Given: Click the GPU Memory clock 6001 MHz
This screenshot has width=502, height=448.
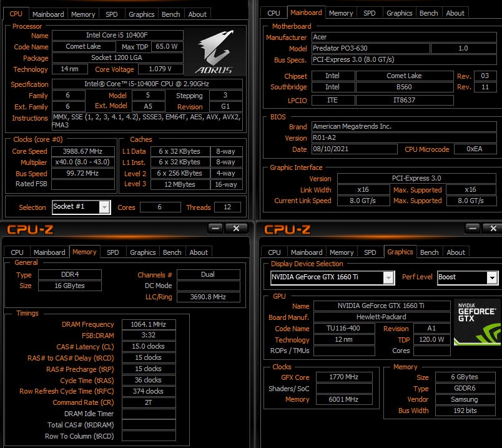Looking at the screenshot, I should (x=344, y=400).
